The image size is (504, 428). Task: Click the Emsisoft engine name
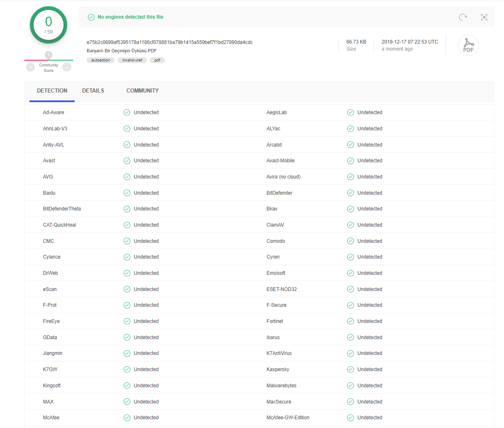tap(276, 273)
